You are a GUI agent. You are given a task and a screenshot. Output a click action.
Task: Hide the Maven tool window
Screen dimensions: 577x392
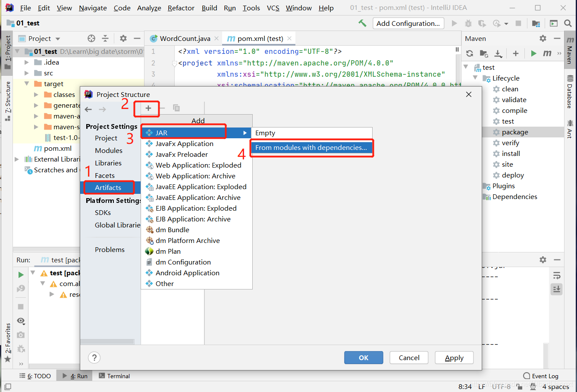tap(557, 38)
